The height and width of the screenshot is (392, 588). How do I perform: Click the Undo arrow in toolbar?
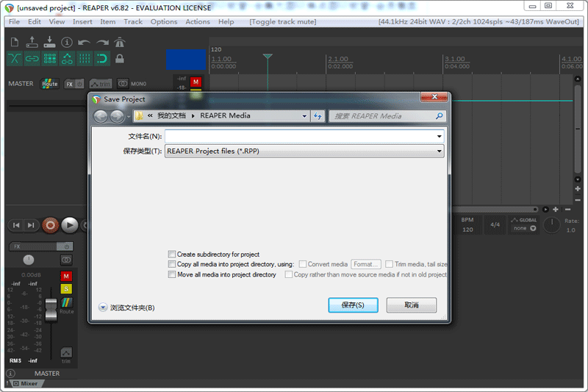pos(85,42)
